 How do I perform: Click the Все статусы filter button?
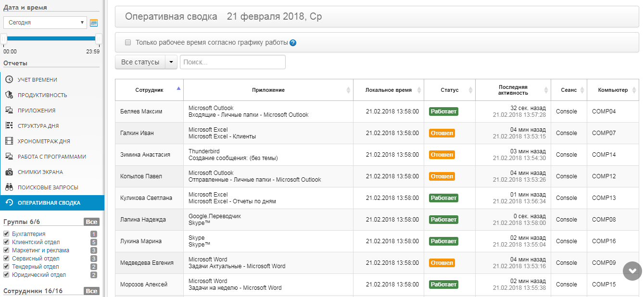pos(140,62)
